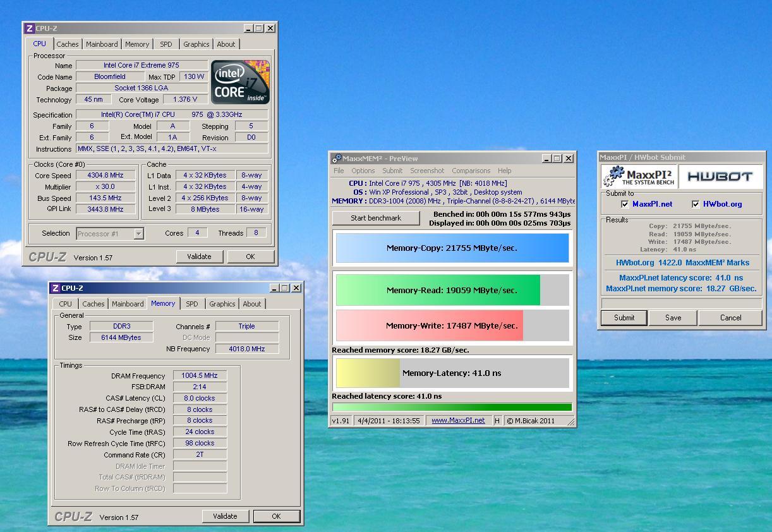
Task: Click the Intel Core i7 inside logo
Action: click(x=240, y=82)
